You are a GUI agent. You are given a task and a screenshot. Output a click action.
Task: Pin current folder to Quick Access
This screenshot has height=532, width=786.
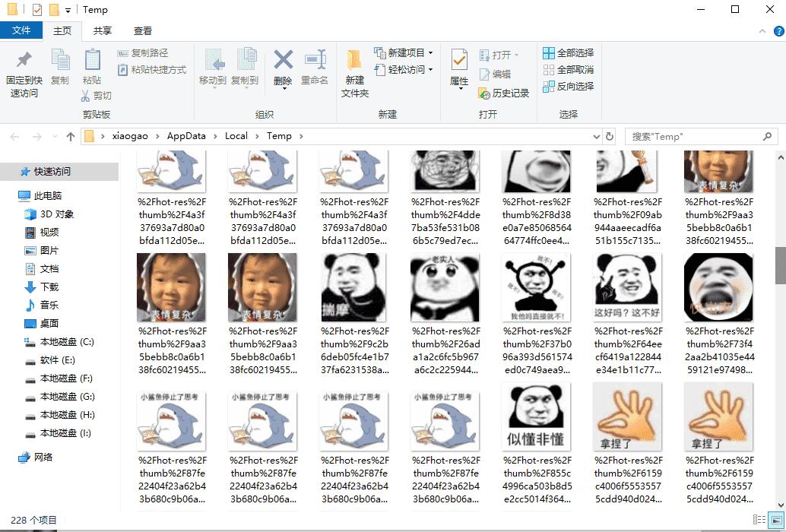pos(23,72)
